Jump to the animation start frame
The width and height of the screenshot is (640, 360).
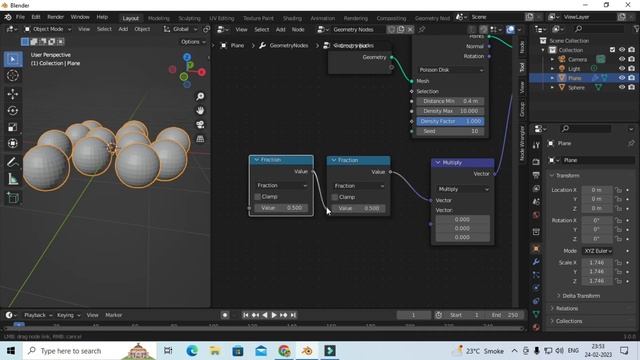[245, 315]
